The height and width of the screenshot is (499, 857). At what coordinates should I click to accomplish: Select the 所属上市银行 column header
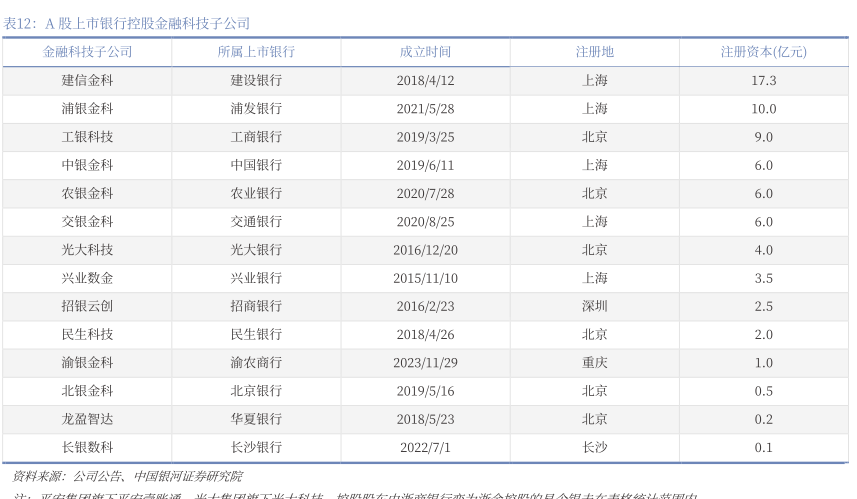pos(256,52)
